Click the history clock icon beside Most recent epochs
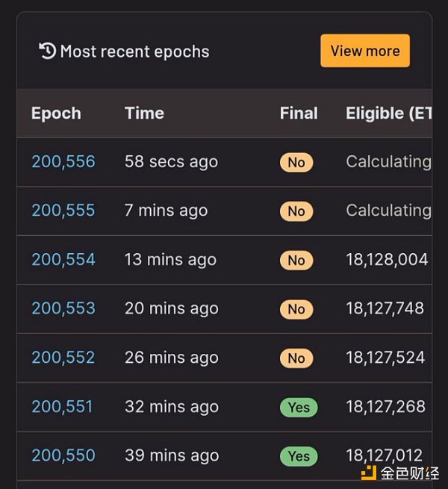 [48, 51]
